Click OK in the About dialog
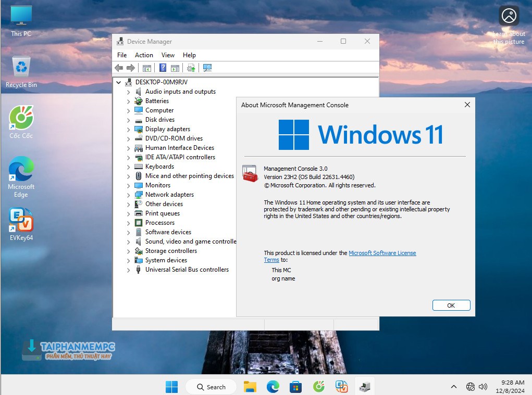This screenshot has width=532, height=395. [451, 305]
